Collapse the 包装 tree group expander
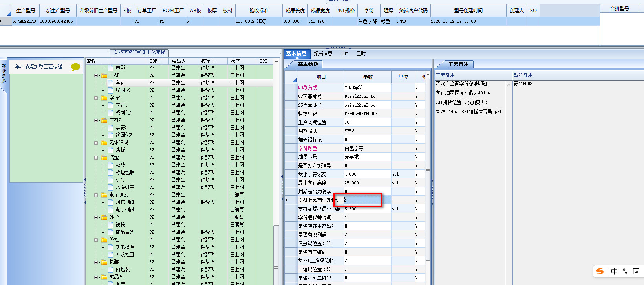This screenshot has width=644, height=285. [x=96, y=262]
